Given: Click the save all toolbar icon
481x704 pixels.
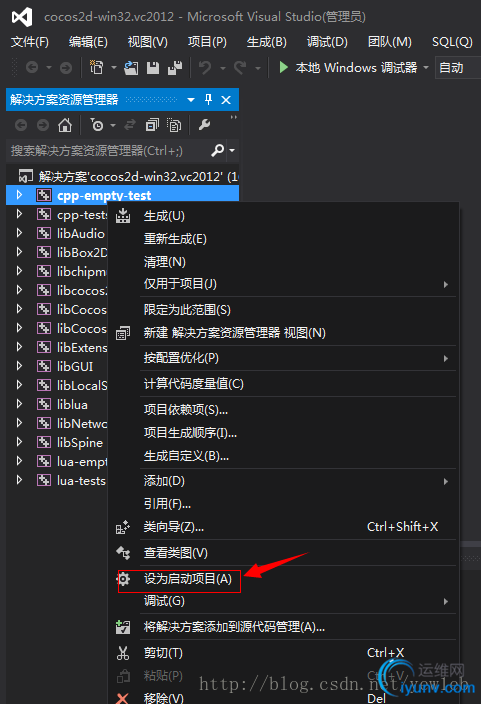Looking at the screenshot, I should [x=175, y=68].
